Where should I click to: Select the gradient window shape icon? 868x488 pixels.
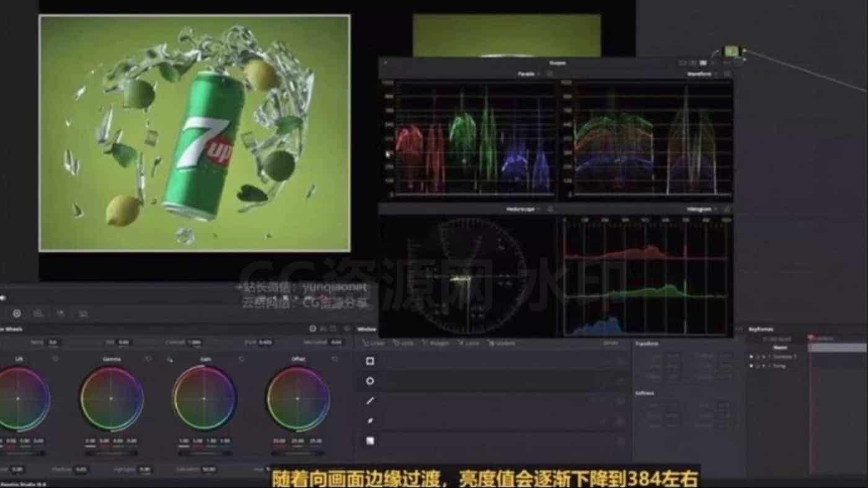(x=370, y=440)
